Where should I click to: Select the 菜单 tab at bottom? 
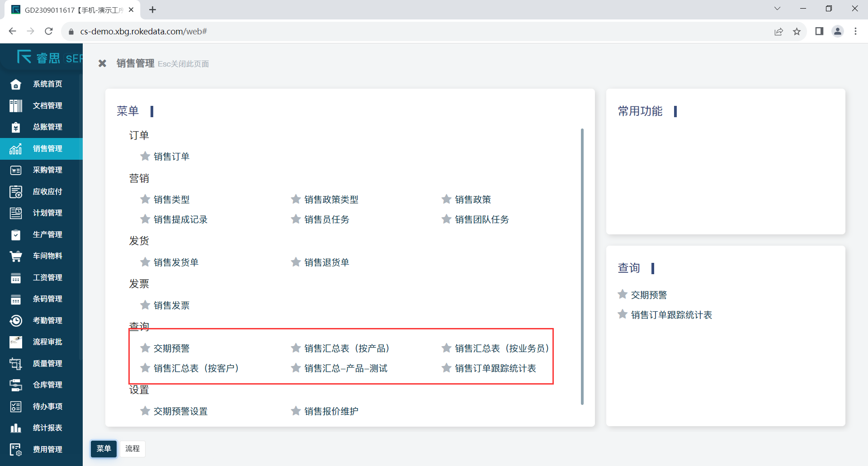(x=104, y=448)
